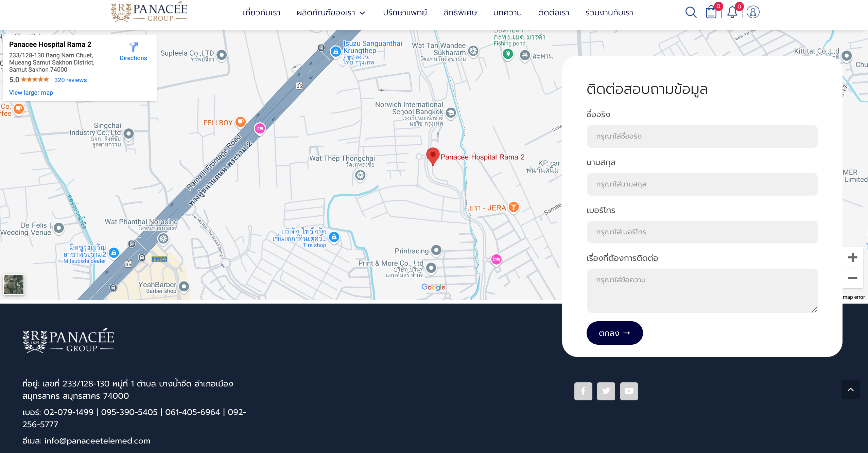Open the Facebook social icon in footer
This screenshot has height=453, width=868.
pos(583,391)
